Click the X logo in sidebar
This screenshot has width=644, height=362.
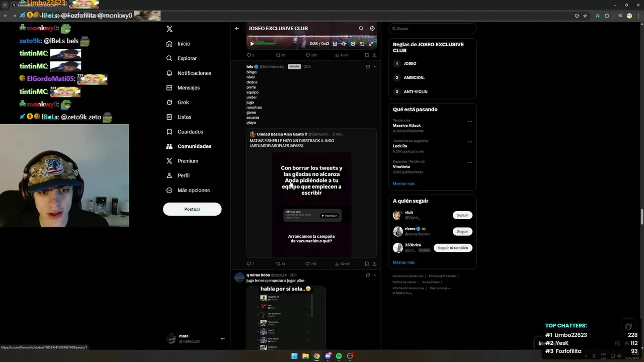[170, 29]
